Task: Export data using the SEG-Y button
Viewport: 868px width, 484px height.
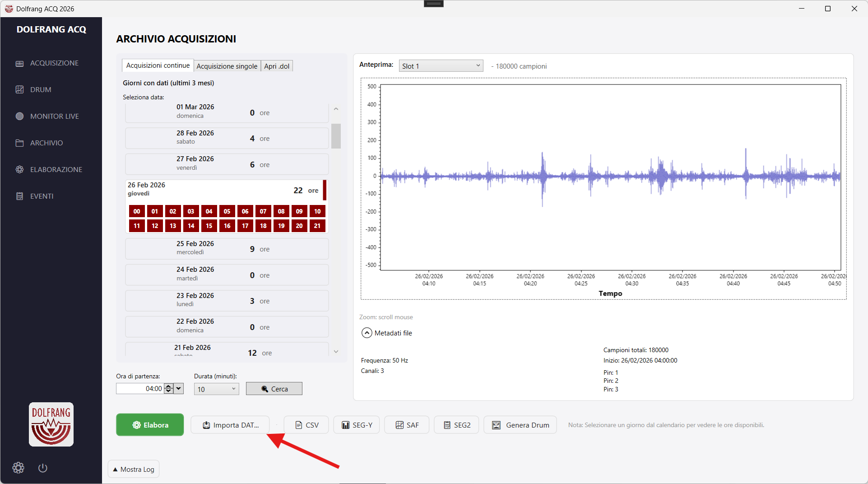Action: 357,425
